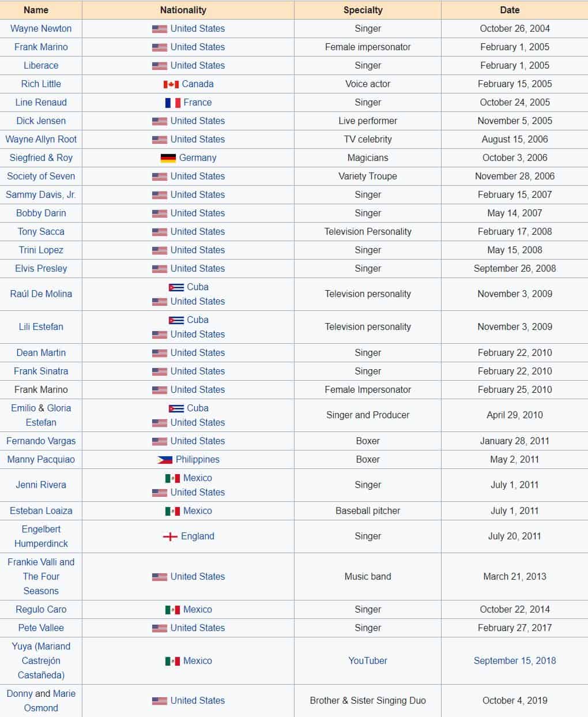588x717 pixels.
Task: Open Frank Sinatra's page link
Action: point(41,371)
